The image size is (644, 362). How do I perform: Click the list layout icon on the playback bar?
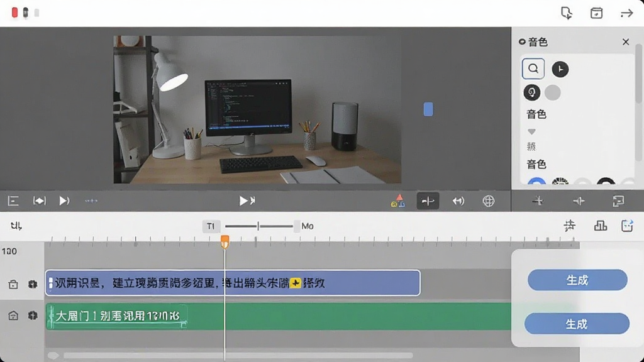click(13, 200)
